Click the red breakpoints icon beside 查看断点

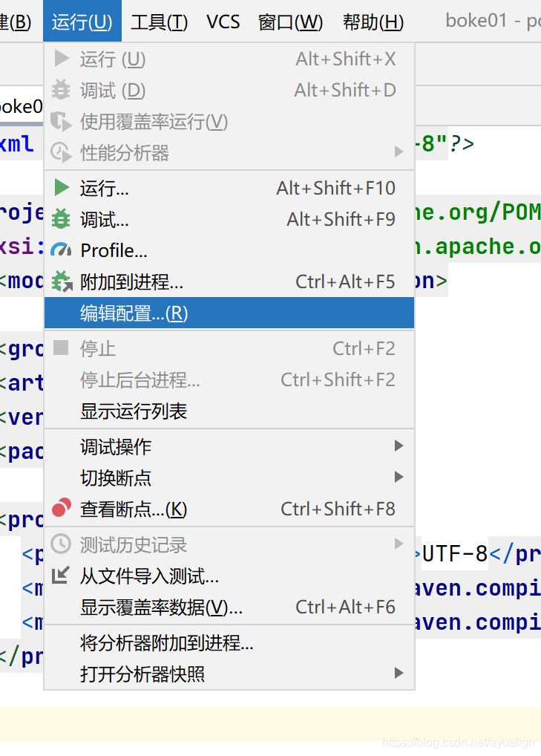tap(61, 508)
